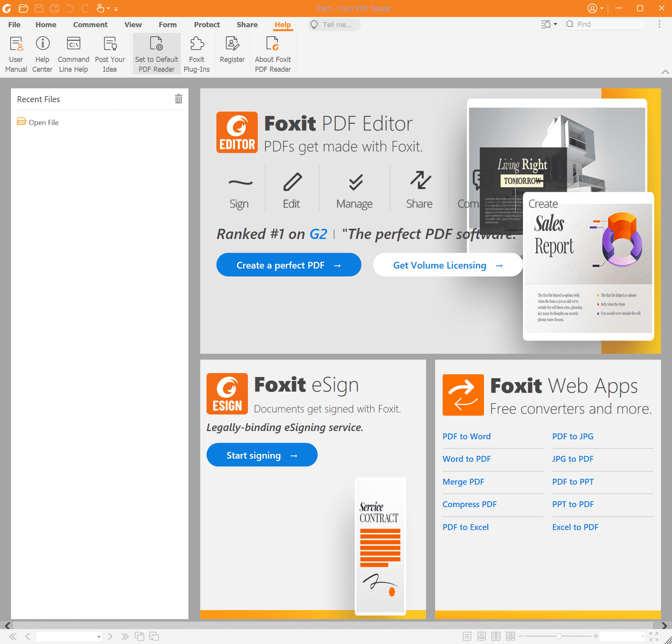Click the Undo arrow in title bar
The width and height of the screenshot is (672, 644).
[70, 8]
